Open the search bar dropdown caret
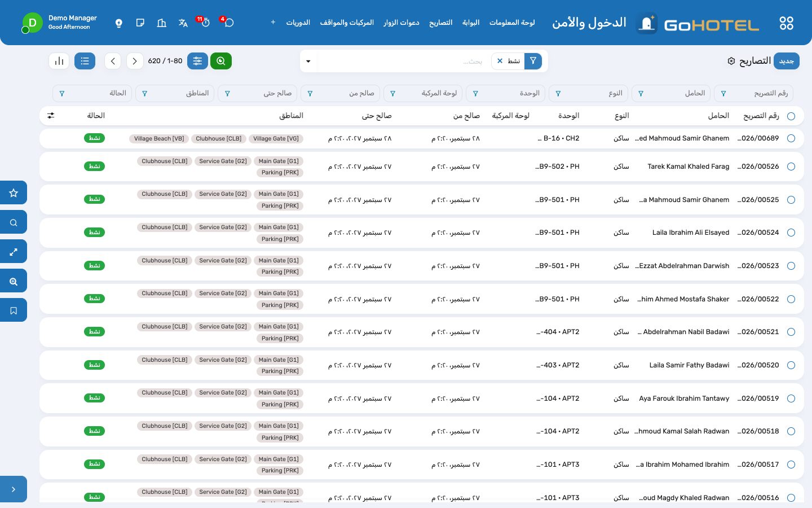 308,61
